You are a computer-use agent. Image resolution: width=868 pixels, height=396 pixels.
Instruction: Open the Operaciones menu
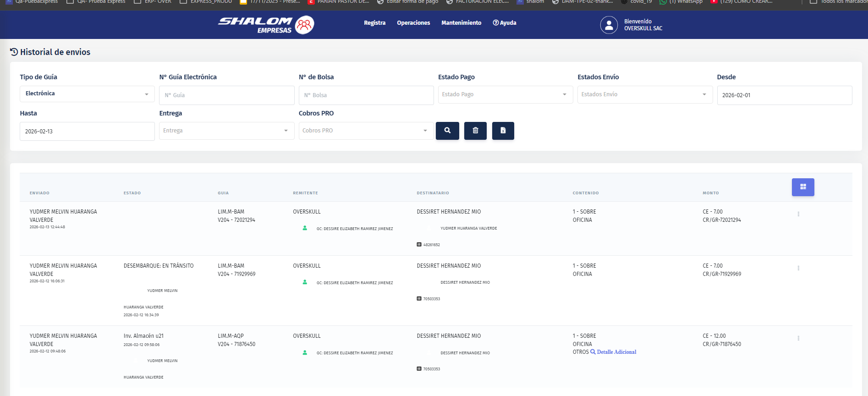coord(413,23)
